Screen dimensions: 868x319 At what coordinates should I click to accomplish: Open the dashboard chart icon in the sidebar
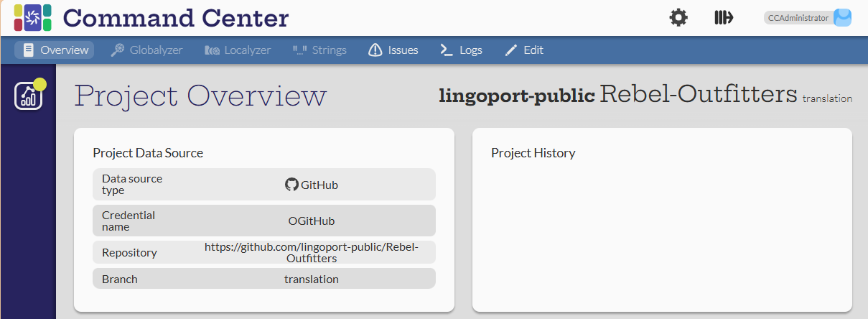pos(28,96)
